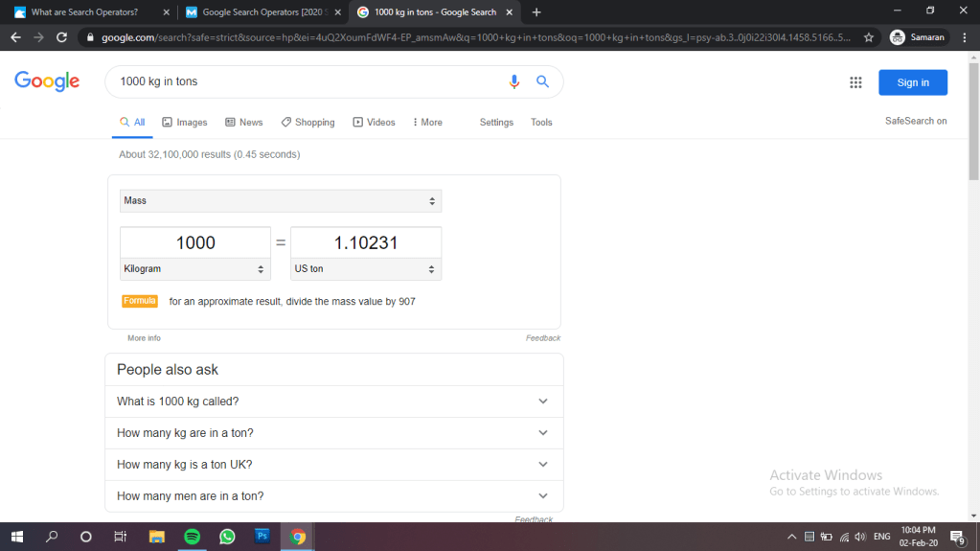Click the Feedback link under the converter
Image resolution: width=980 pixels, height=551 pixels.
pyautogui.click(x=543, y=338)
